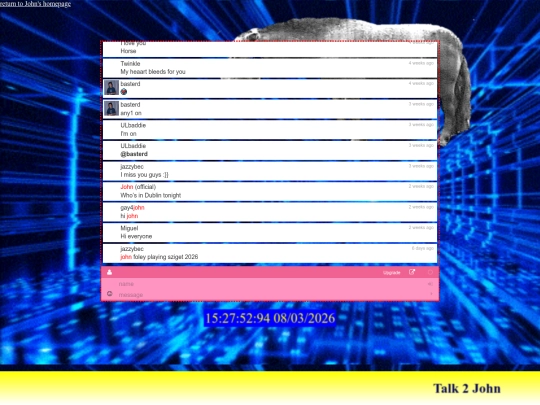Click the 'Hi everyone' message
540x405 pixels.
(x=136, y=236)
